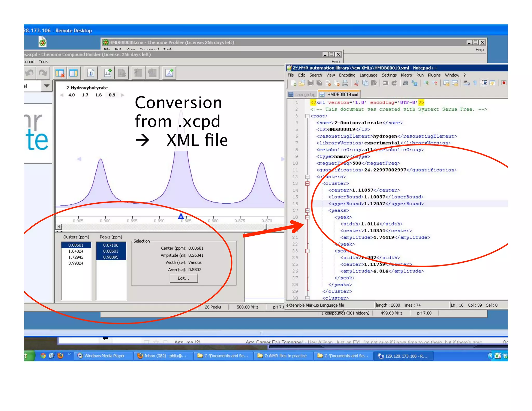Click the Firefox quick launch icon
The image size is (532, 411).
[61, 356]
